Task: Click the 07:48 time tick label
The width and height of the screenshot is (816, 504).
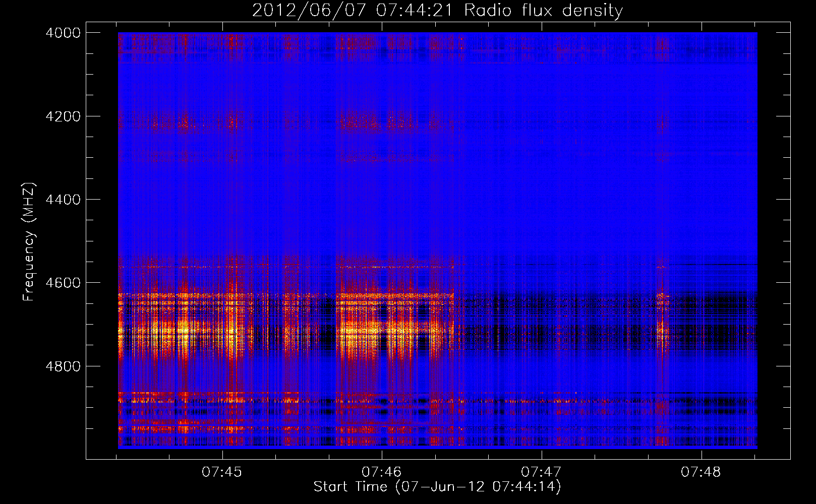Action: pyautogui.click(x=701, y=472)
